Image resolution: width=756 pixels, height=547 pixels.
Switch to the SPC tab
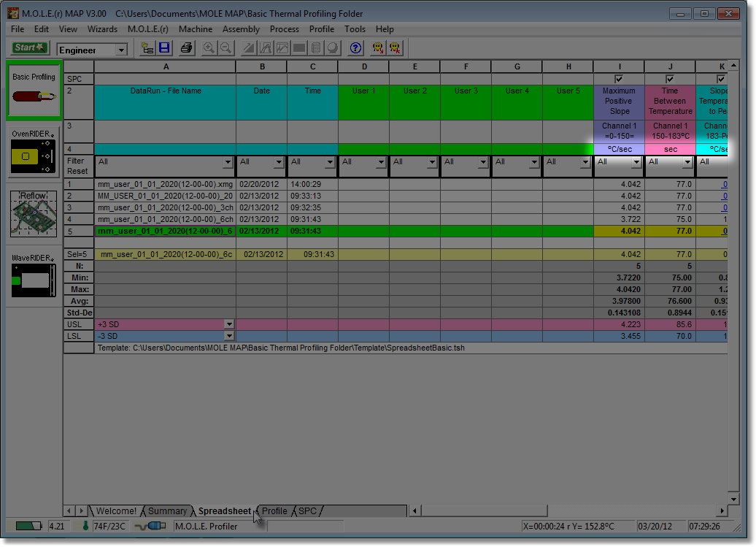(x=308, y=510)
